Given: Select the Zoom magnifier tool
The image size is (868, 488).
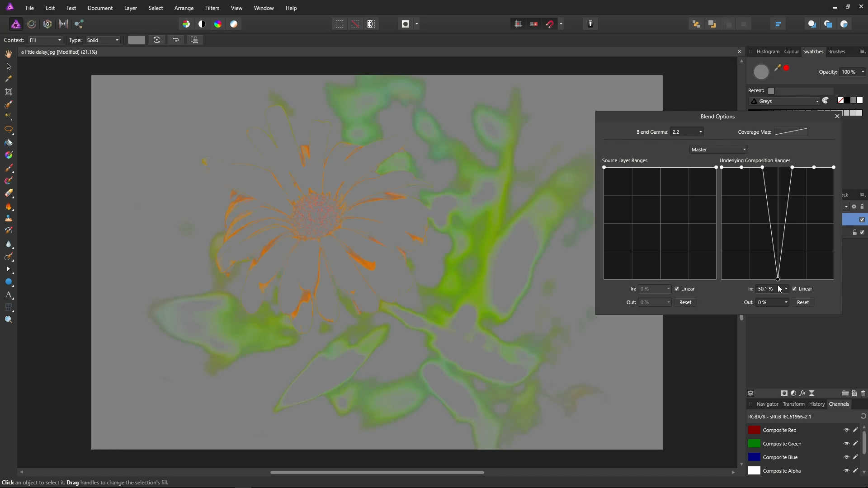Looking at the screenshot, I should (9, 319).
